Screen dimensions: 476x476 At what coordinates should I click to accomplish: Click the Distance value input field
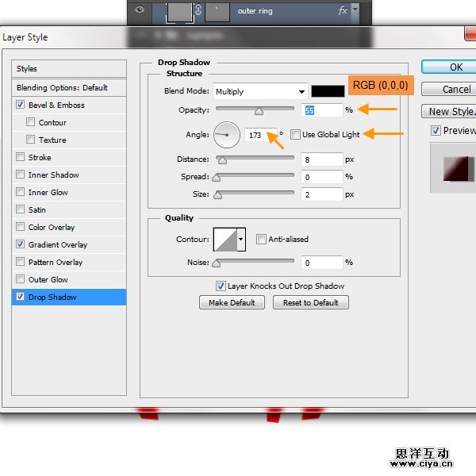point(322,159)
